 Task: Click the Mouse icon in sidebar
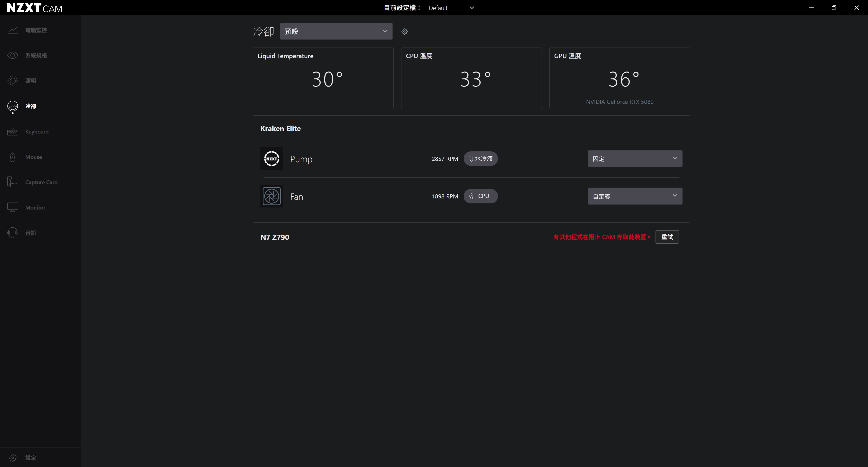(13, 157)
